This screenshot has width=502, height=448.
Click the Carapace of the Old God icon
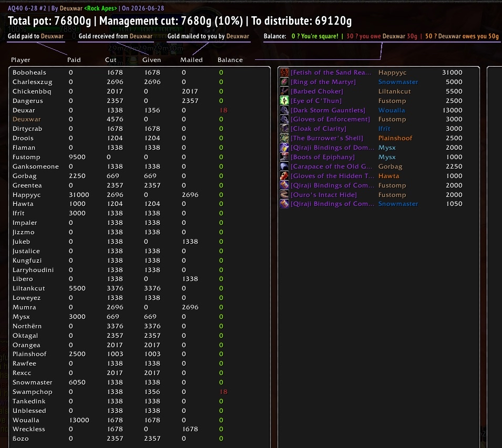point(284,166)
